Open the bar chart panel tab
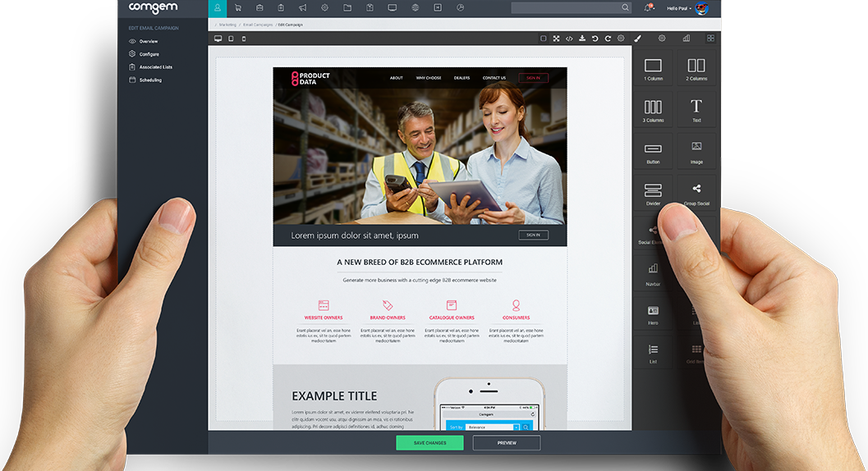The width and height of the screenshot is (868, 471). point(687,39)
